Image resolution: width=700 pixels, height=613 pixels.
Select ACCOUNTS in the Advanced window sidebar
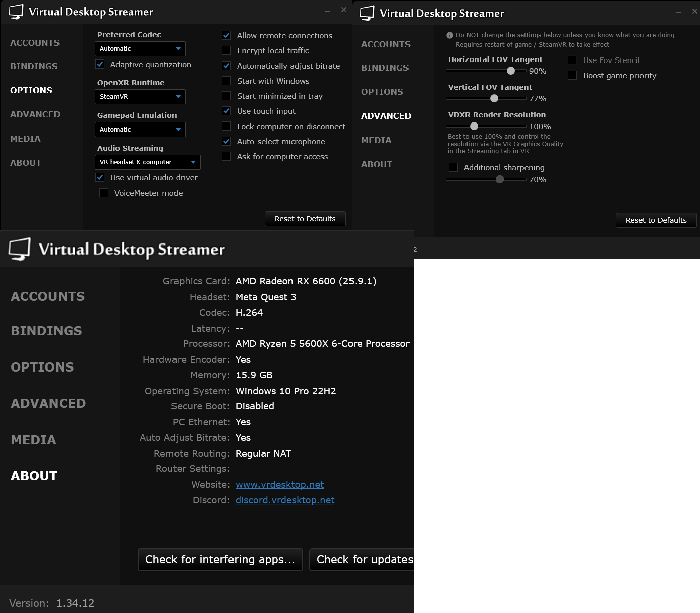386,45
